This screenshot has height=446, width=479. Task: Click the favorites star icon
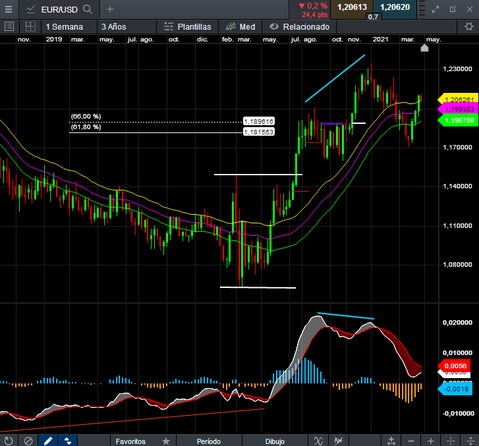click(166, 441)
